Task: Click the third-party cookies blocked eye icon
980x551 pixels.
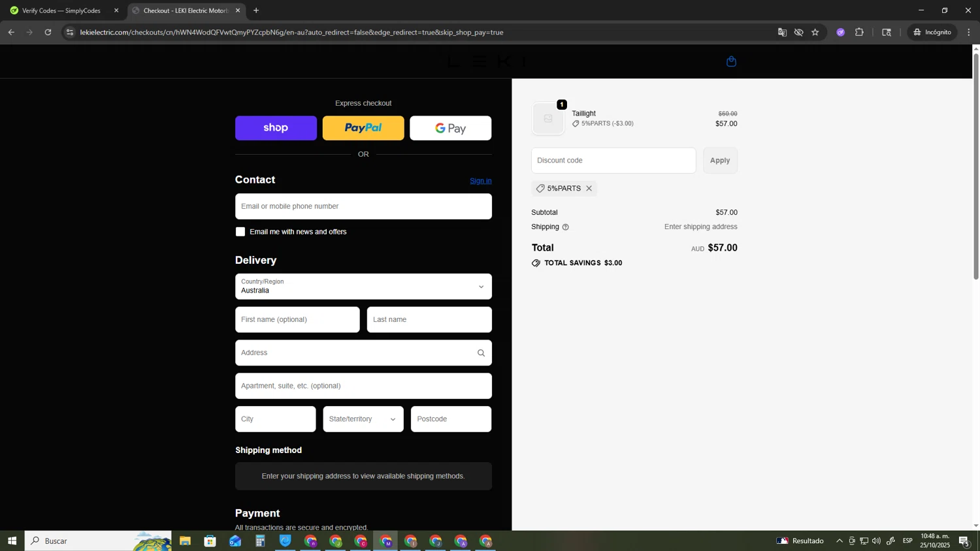Action: point(798,32)
